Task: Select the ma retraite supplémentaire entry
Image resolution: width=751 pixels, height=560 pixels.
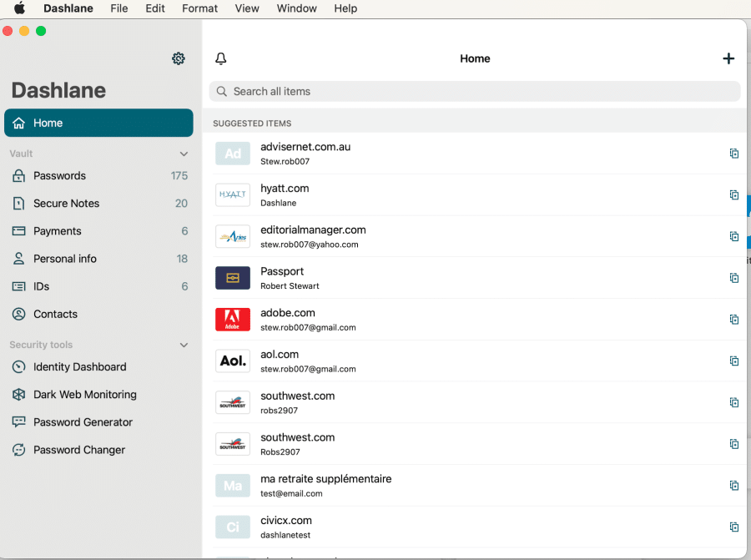Action: (474, 485)
